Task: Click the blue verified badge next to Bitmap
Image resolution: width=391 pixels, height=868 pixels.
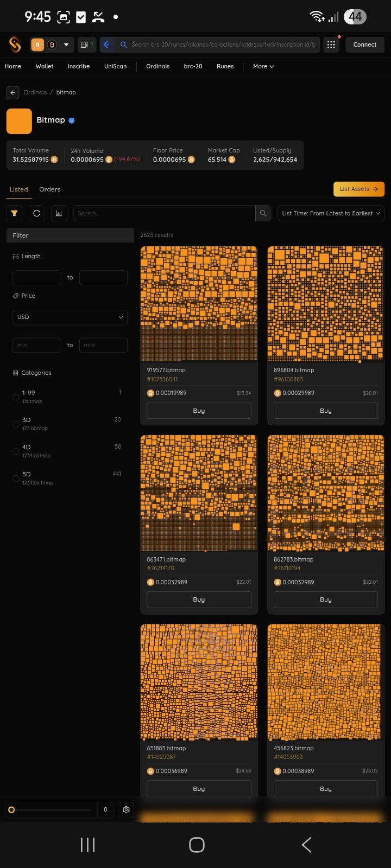Action: (72, 120)
